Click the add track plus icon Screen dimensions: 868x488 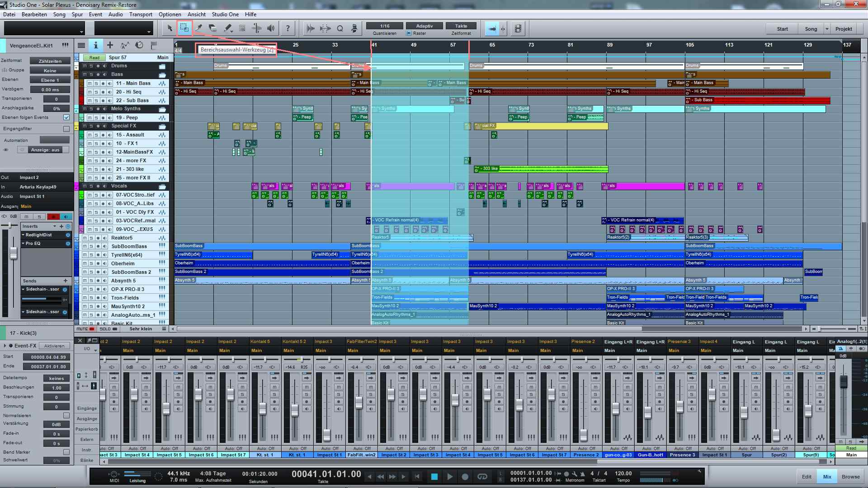110,45
